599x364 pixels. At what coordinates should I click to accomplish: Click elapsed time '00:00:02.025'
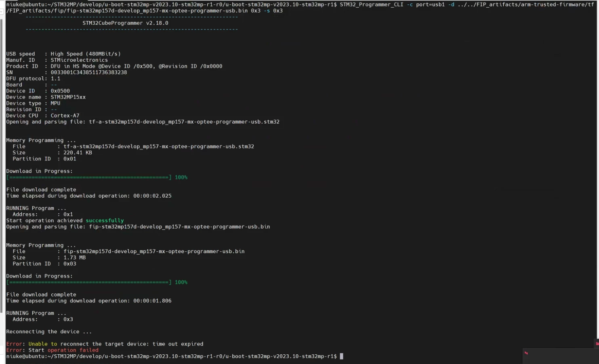point(152,196)
